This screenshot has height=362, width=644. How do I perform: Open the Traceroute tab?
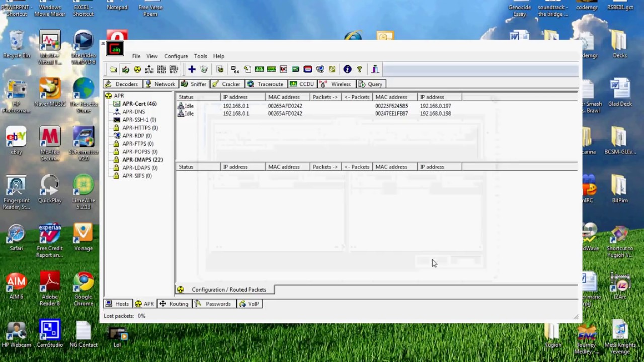pyautogui.click(x=265, y=84)
